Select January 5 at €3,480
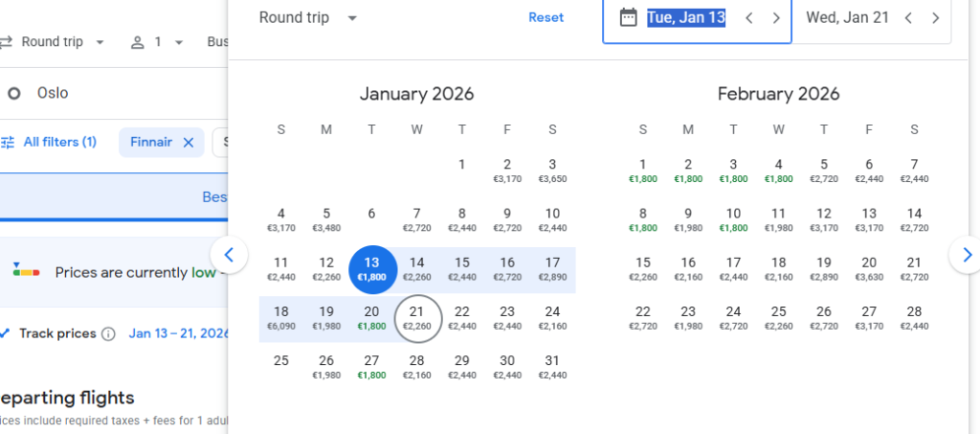The image size is (980, 434). click(326, 219)
